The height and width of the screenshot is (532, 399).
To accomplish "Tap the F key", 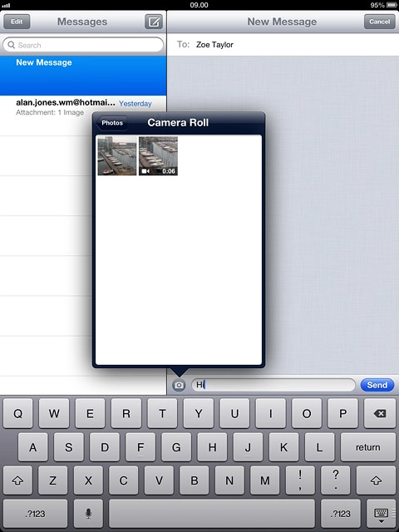I will pos(140,447).
